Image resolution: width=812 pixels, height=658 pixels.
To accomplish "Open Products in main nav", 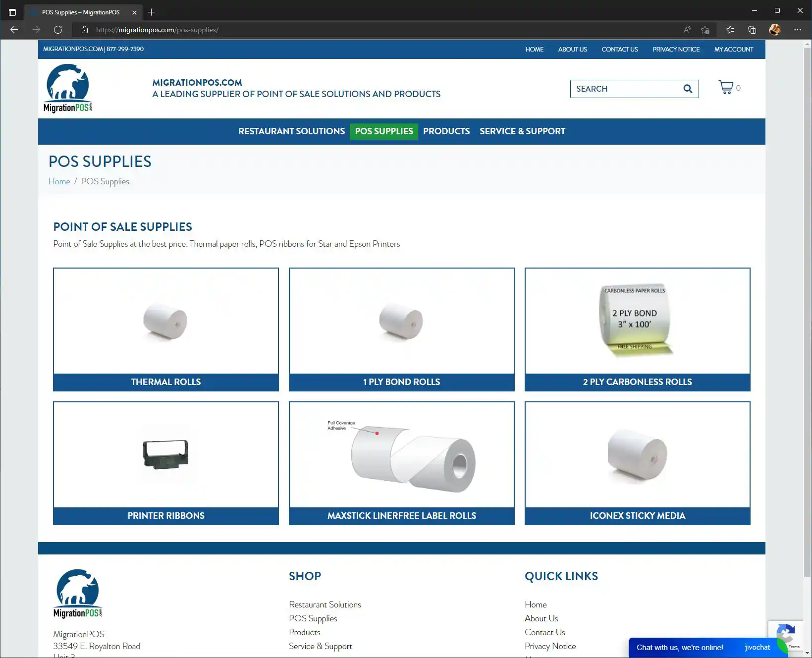I will (x=446, y=131).
